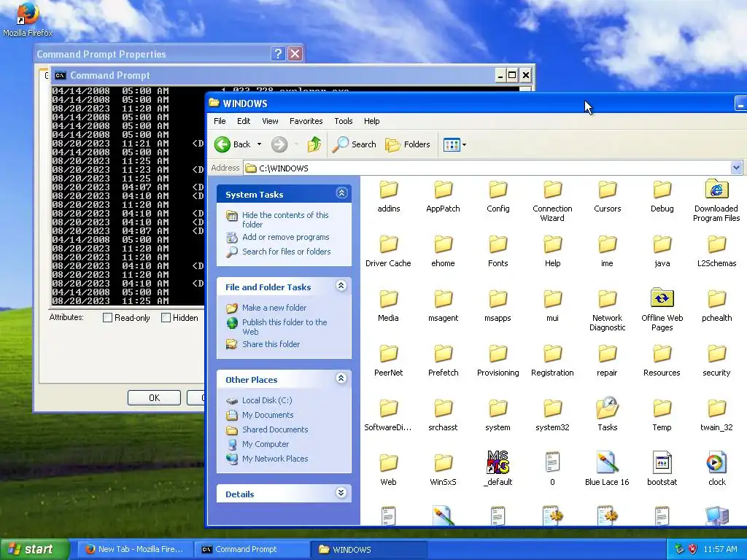Click the security shield tray icon

pyautogui.click(x=693, y=549)
